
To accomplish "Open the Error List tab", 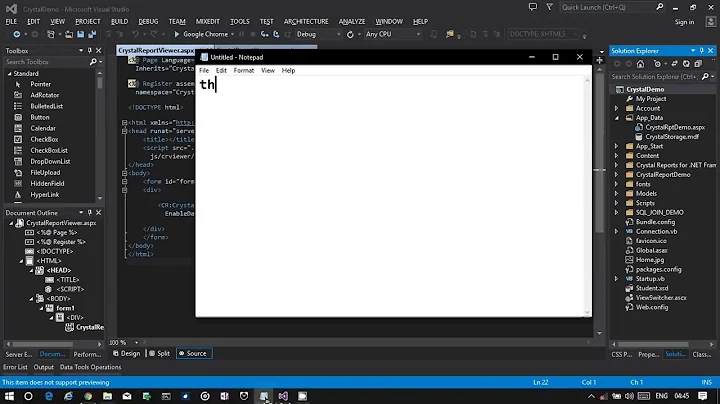I will (x=15, y=367).
